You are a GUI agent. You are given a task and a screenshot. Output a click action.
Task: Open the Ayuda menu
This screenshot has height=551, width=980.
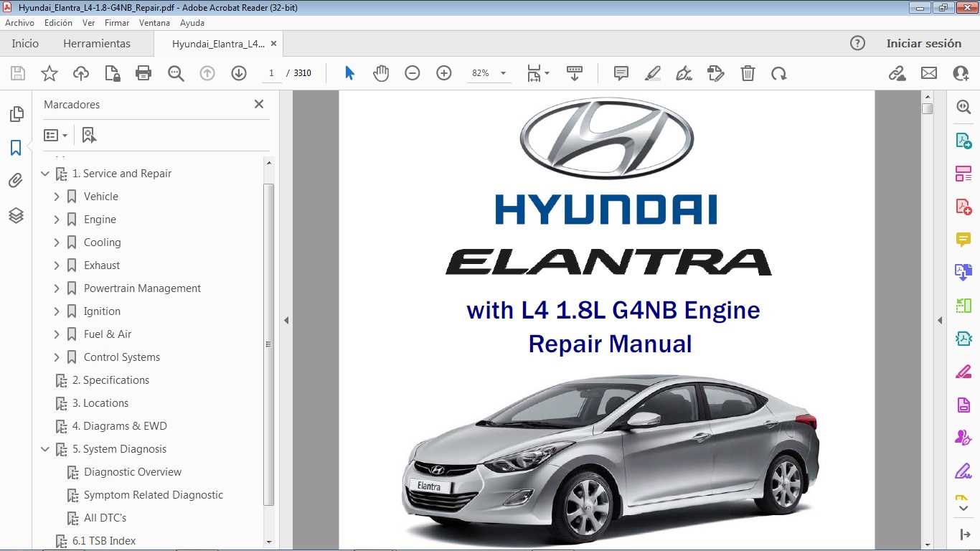(192, 23)
